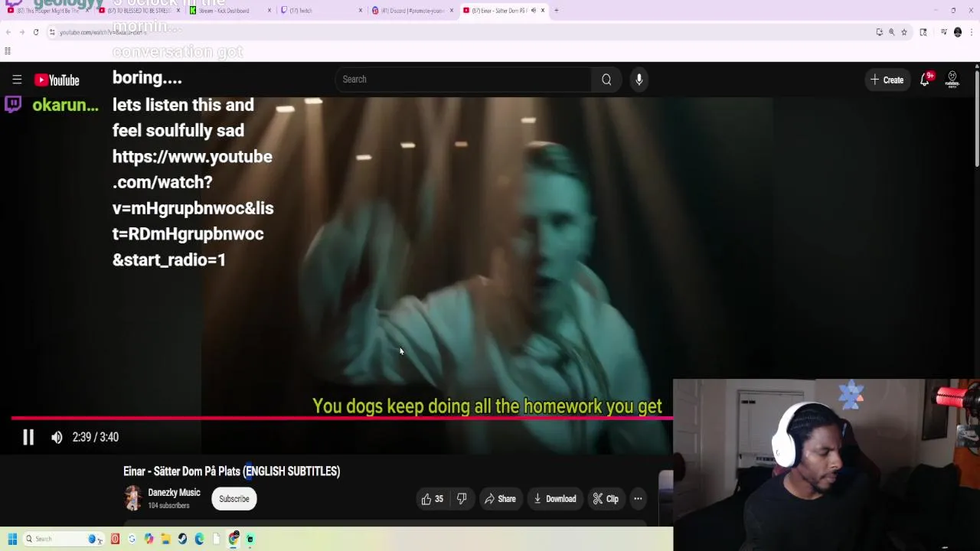Click the Windows taskbar search box

(64, 539)
